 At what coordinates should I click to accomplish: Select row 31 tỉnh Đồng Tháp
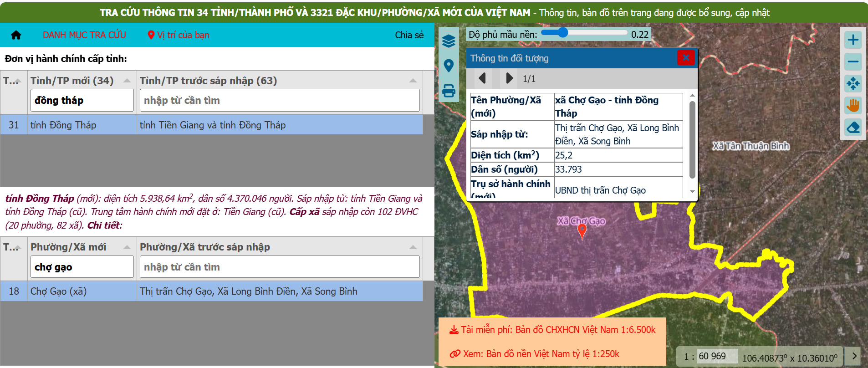[211, 125]
